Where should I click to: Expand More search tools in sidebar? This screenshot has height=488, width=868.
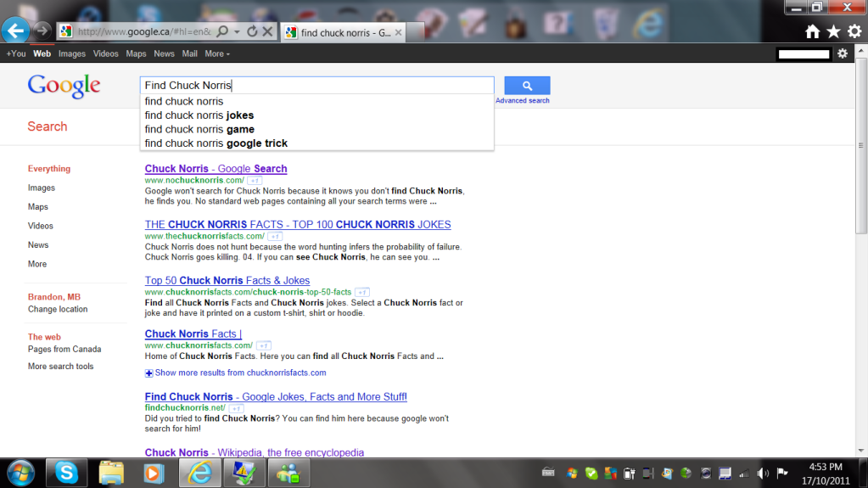pos(60,366)
